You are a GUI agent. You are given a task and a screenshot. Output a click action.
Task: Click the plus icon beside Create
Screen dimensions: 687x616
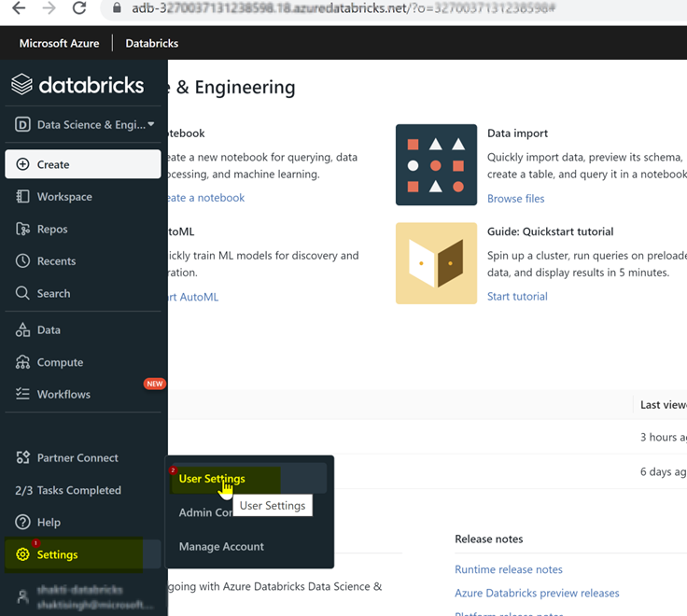click(22, 164)
